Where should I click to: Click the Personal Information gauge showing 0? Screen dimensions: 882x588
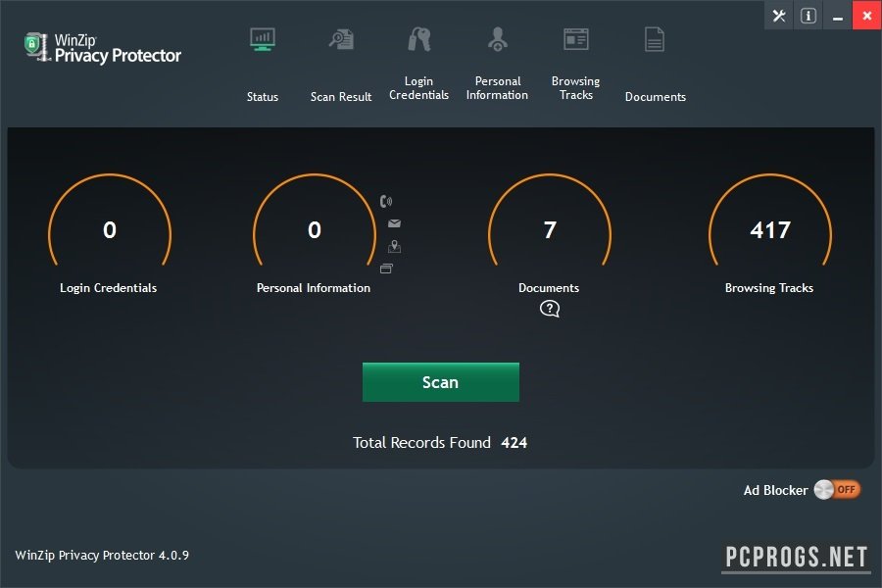pos(314,231)
